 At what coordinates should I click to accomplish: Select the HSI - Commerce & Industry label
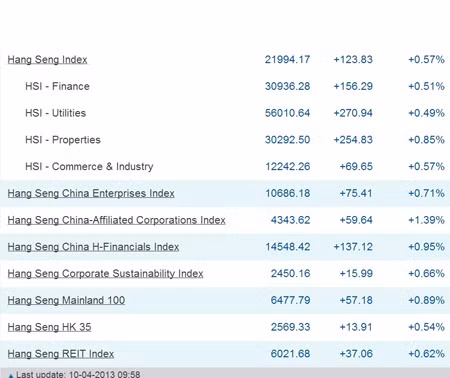tap(89, 166)
